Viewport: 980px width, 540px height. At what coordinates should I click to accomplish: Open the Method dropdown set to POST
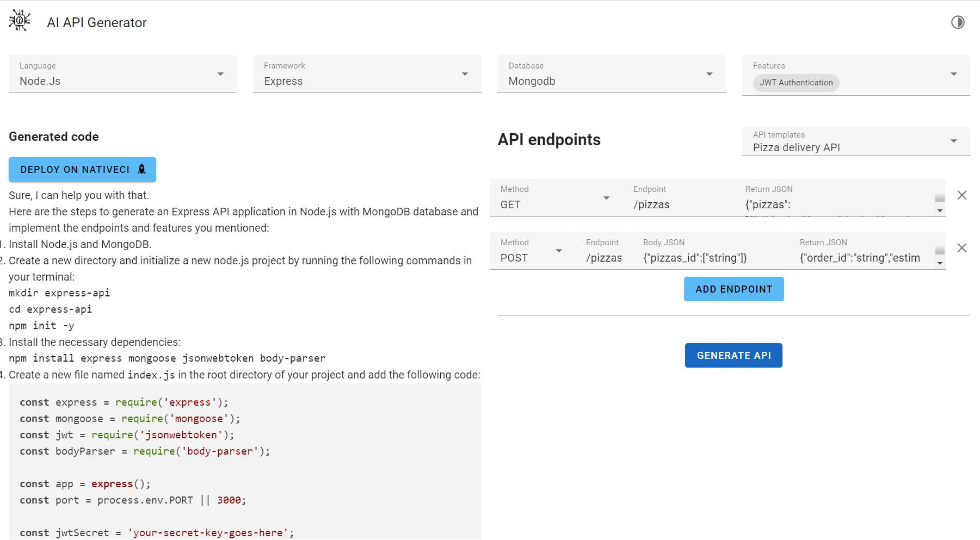point(532,251)
